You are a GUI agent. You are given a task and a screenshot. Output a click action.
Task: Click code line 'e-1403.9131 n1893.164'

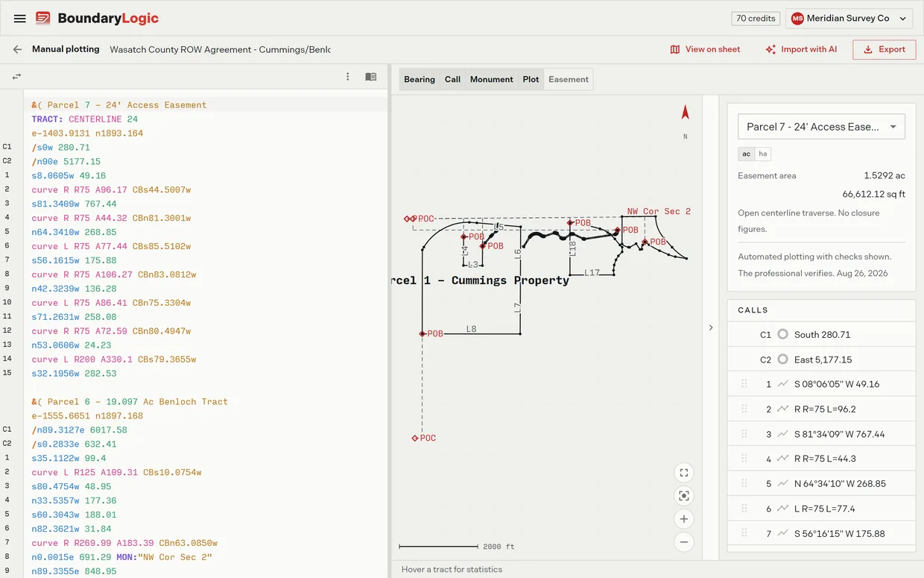tap(87, 133)
